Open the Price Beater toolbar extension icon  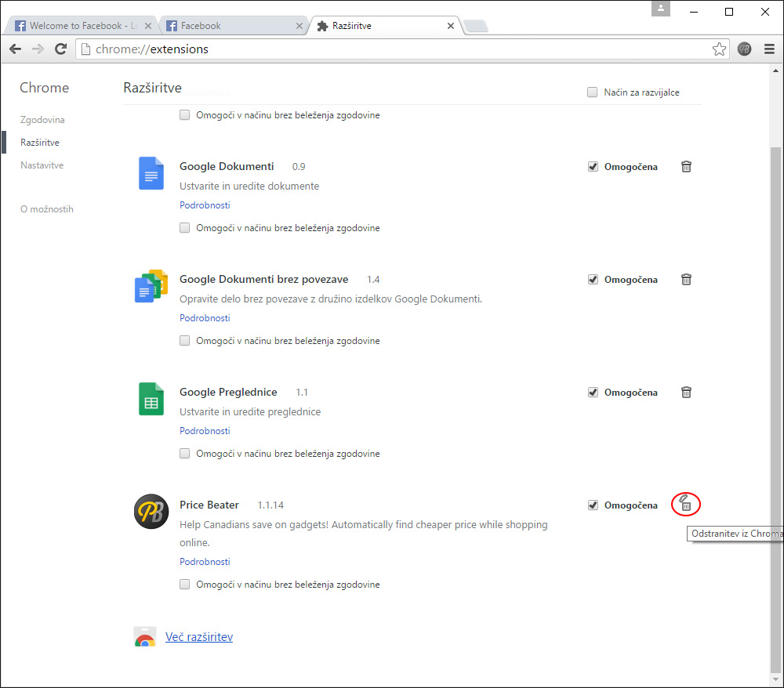coord(744,49)
